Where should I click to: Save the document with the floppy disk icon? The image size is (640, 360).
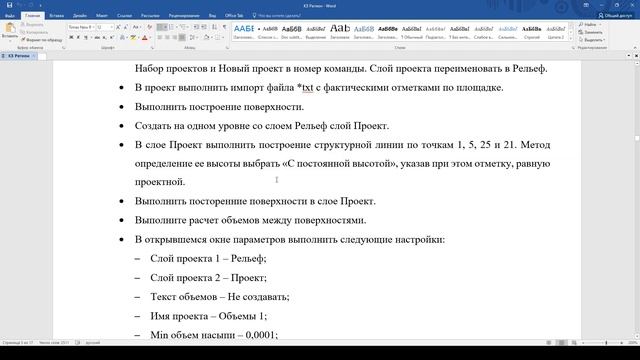click(x=9, y=5)
